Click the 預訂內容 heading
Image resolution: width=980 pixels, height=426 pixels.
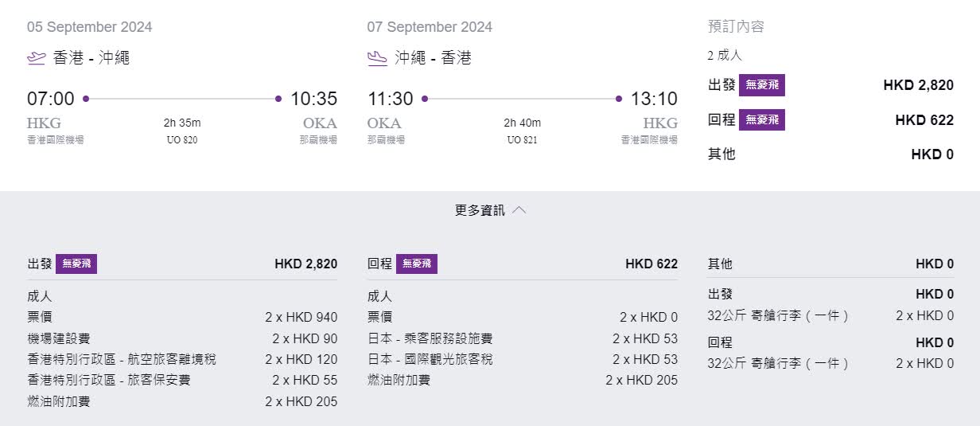(736, 26)
